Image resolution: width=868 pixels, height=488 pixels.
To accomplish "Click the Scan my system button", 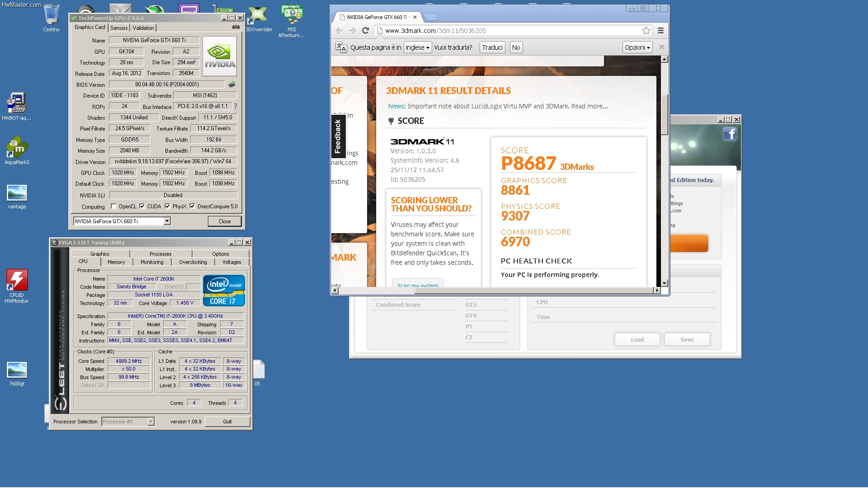I will point(418,283).
